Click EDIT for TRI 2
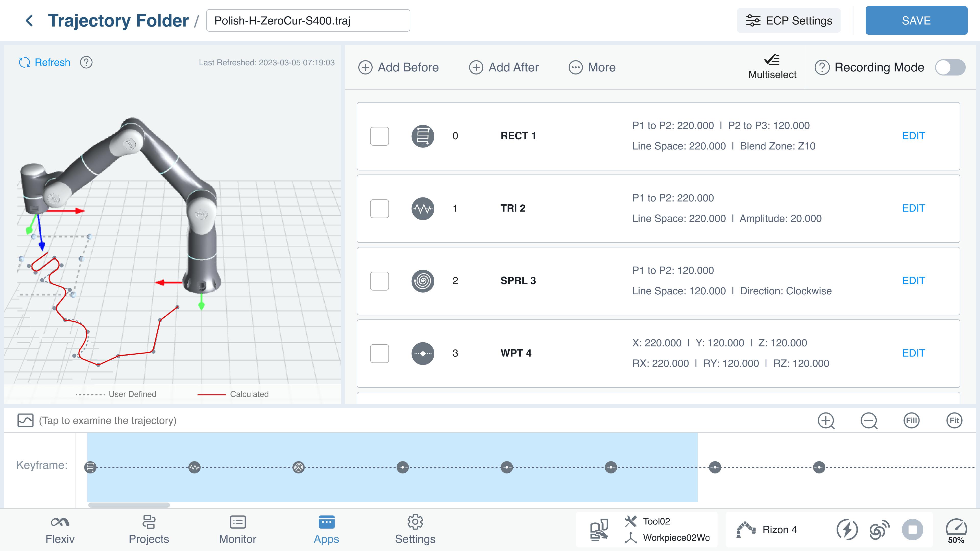Image resolution: width=980 pixels, height=551 pixels. coord(913,208)
